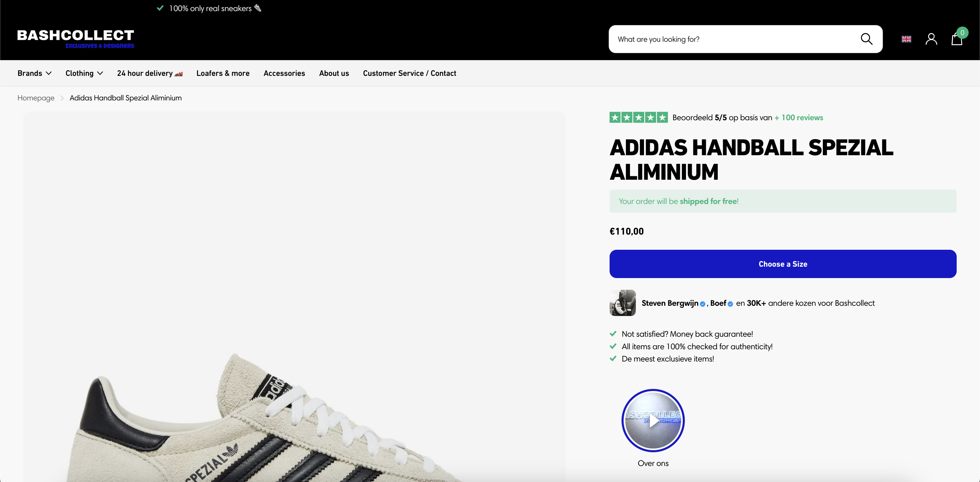Click the 'shipped for free' banner
The image size is (980, 482).
click(783, 201)
